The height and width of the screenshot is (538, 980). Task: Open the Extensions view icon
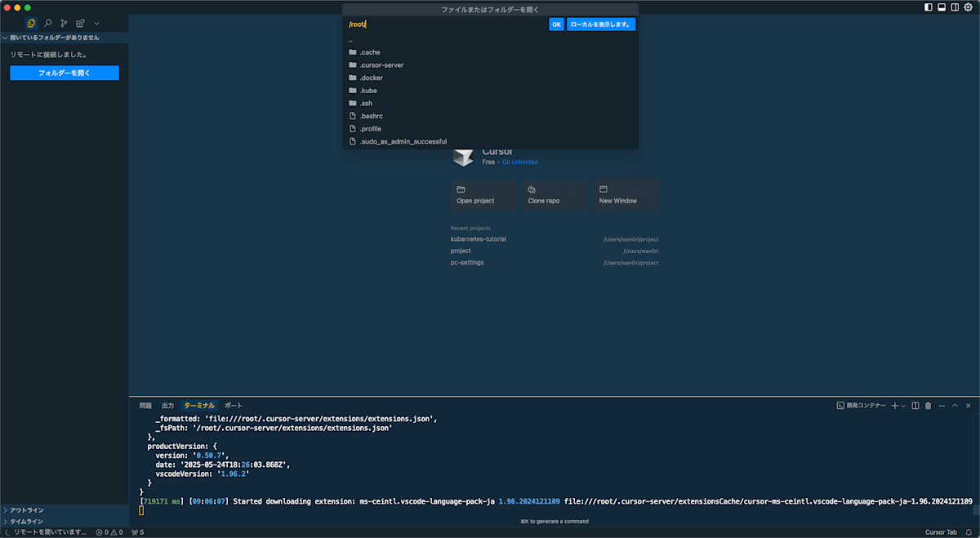80,24
